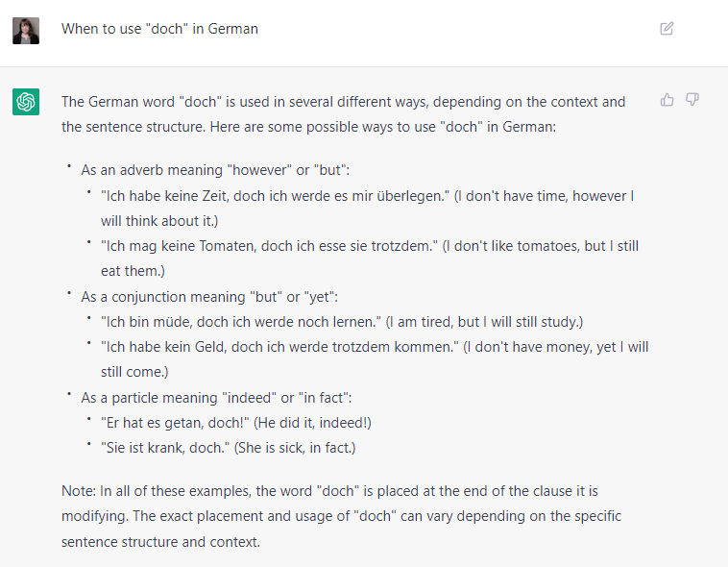The width and height of the screenshot is (728, 567).
Task: Click the 'Er hat es getan, doch!' example
Action: coord(236,423)
